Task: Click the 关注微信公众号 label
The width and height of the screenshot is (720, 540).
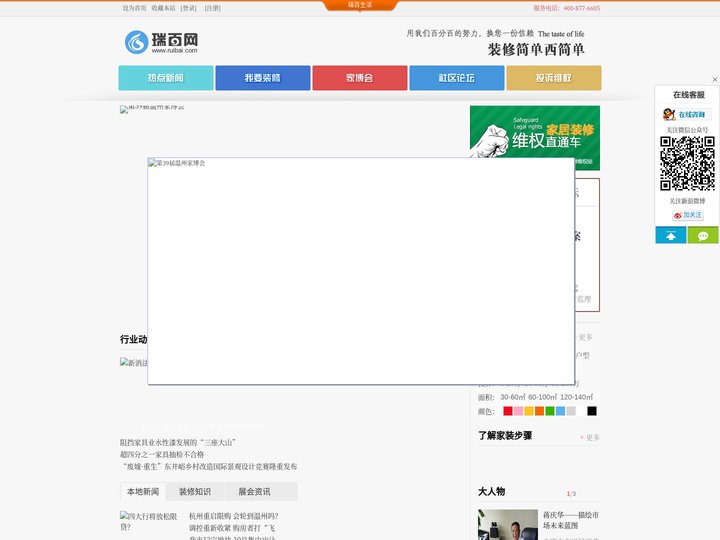Action: (687, 130)
